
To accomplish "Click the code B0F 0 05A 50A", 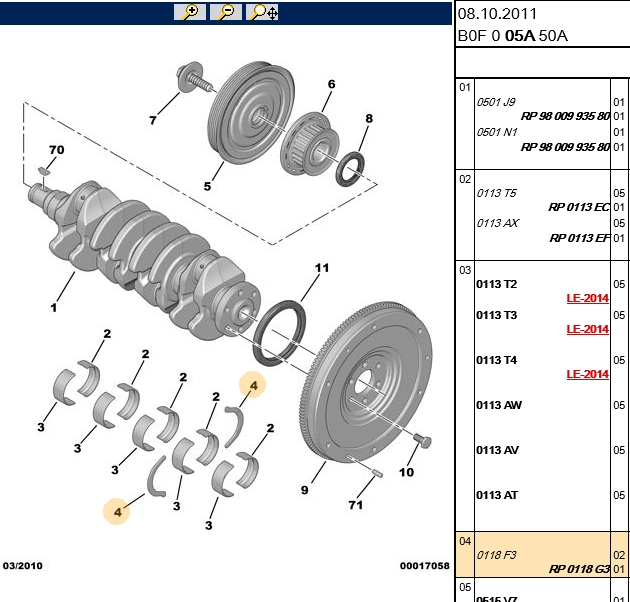I will point(513,36).
